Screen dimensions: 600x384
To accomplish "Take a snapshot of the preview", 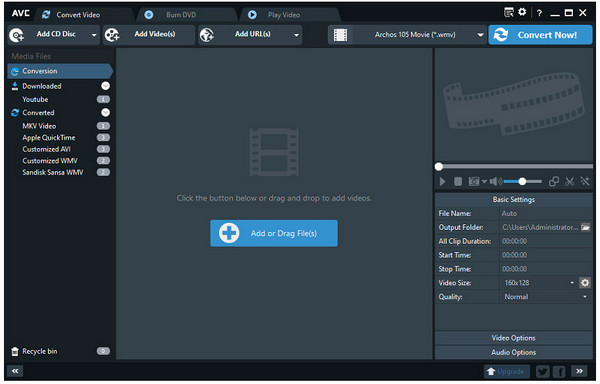I will (x=474, y=181).
